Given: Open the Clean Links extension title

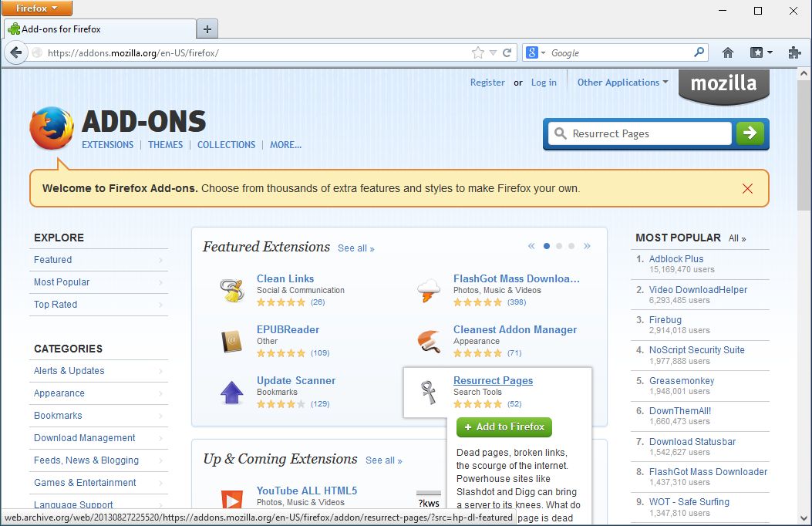Looking at the screenshot, I should tap(285, 278).
